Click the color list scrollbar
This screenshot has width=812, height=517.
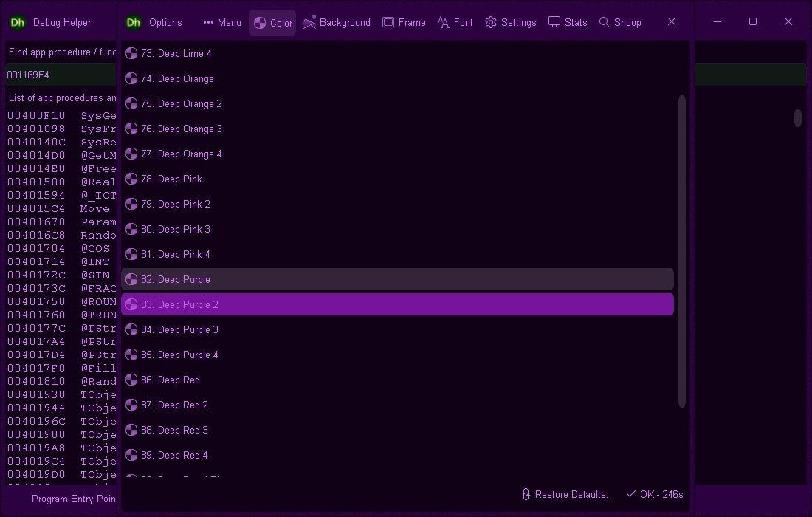tap(681, 251)
